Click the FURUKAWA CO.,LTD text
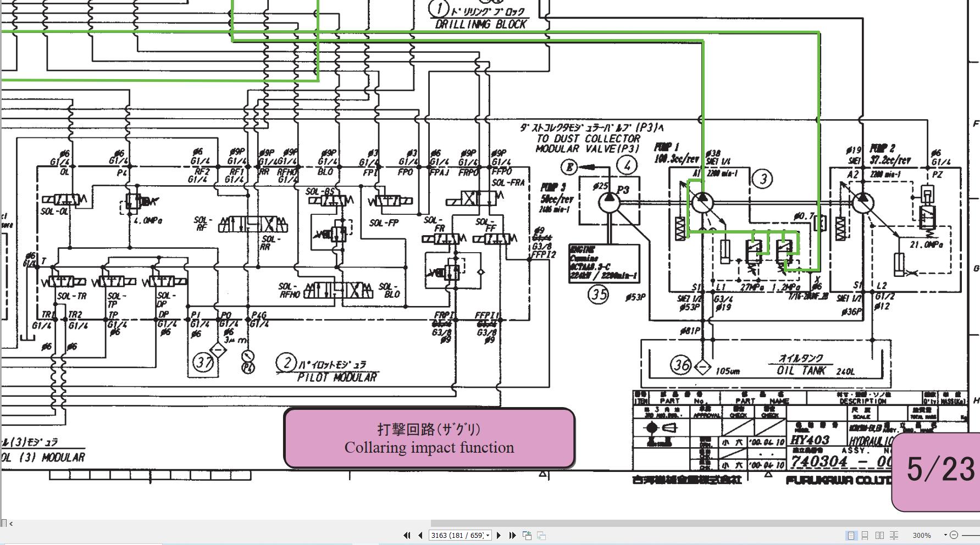980x545 pixels. coord(838,480)
